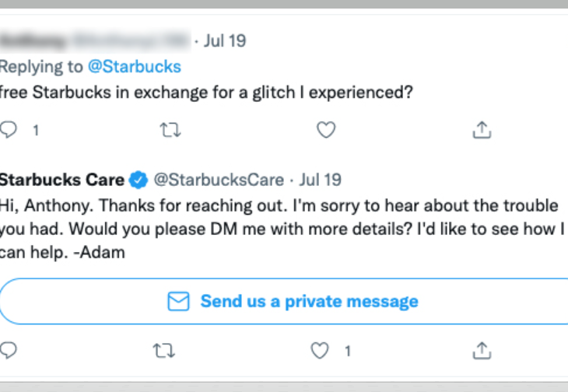Click the envelope icon in message button
The image size is (568, 392).
click(178, 301)
